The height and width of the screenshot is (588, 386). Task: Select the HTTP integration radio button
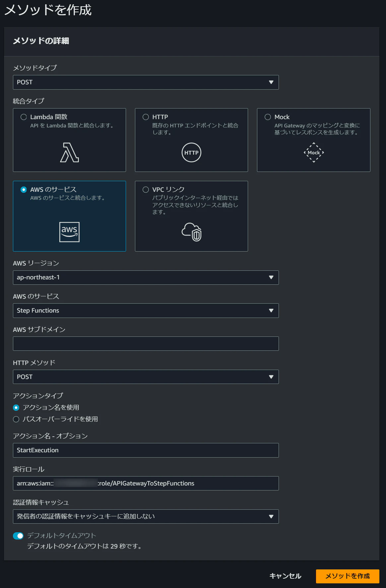click(x=146, y=117)
